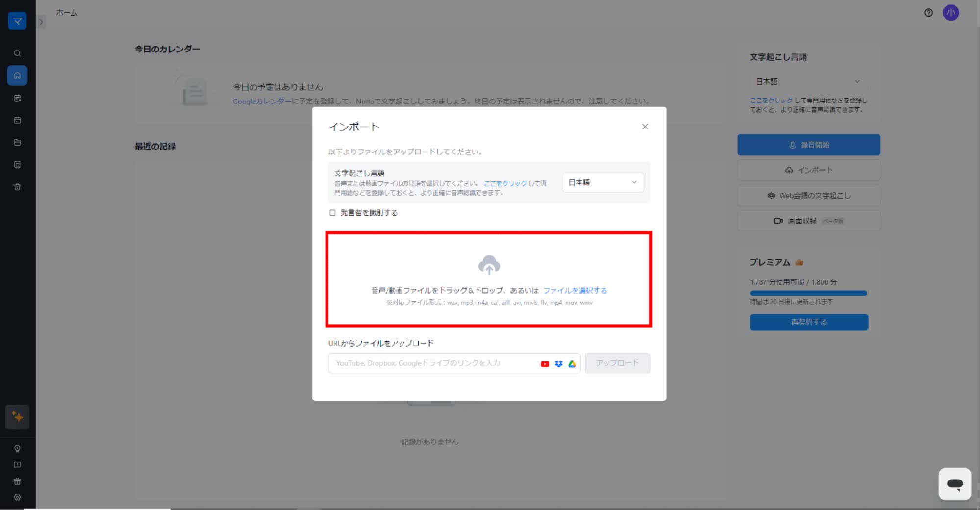Click the Google Drive icon in the URL field

point(572,364)
